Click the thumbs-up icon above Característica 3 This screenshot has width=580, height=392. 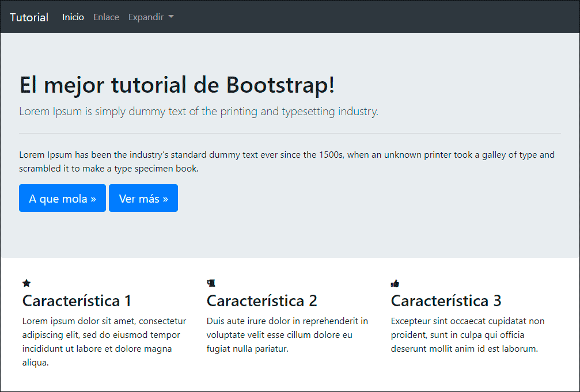tap(395, 284)
